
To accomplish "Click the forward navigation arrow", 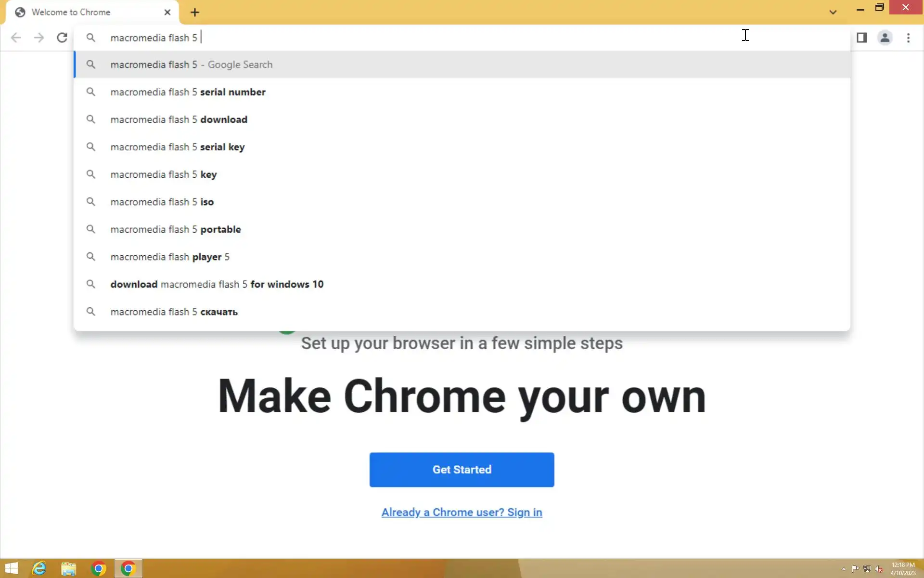I will coord(39,38).
